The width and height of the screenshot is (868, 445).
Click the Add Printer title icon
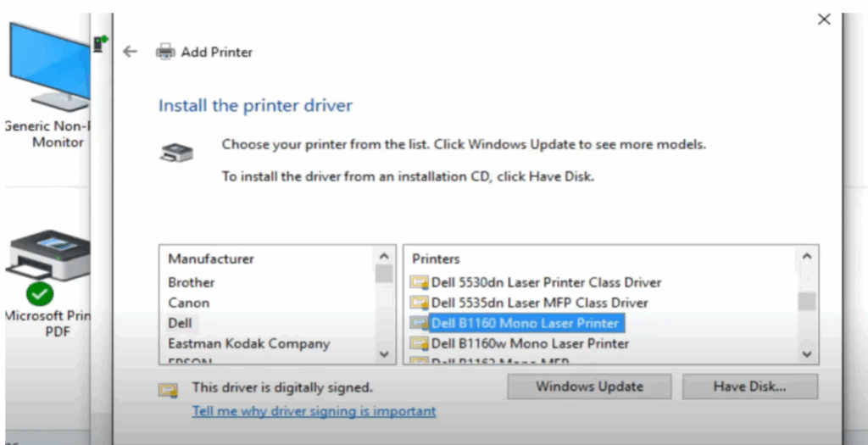click(165, 52)
